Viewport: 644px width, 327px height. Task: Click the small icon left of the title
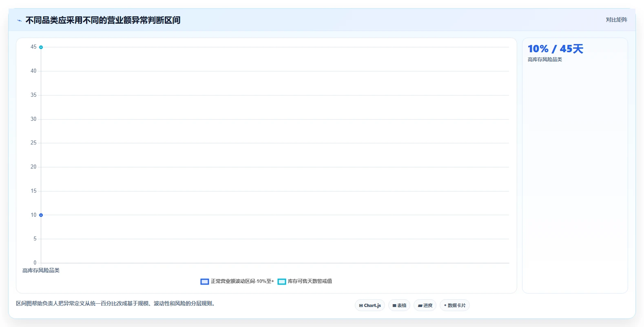[19, 20]
